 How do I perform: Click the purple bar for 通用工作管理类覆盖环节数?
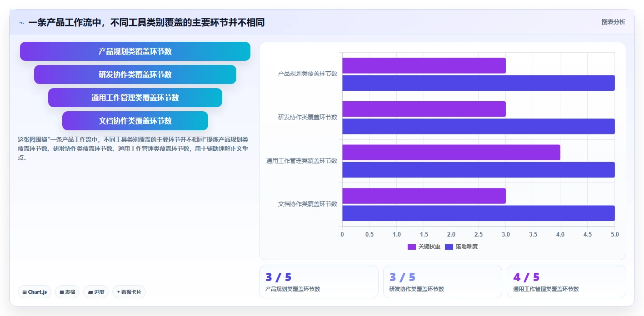(x=451, y=152)
